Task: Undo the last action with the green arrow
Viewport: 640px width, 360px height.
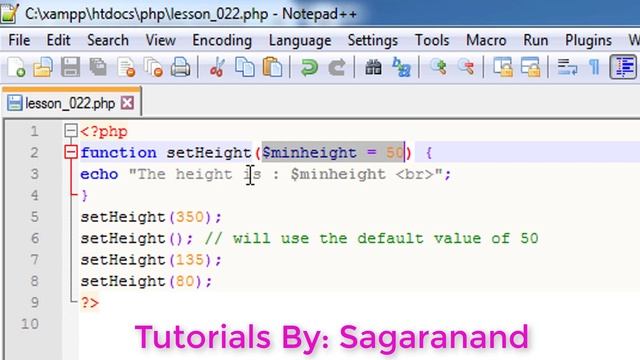Action: click(x=309, y=67)
